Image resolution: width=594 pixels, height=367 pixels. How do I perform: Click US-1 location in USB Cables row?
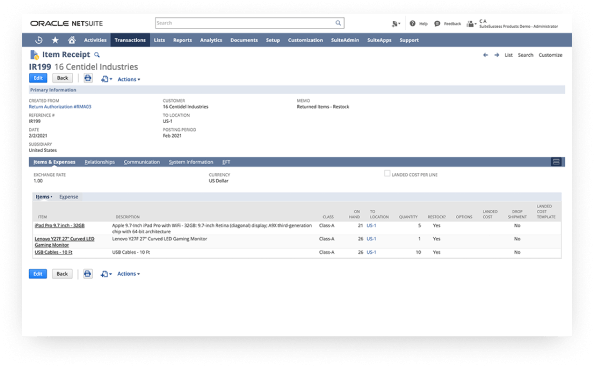(371, 252)
